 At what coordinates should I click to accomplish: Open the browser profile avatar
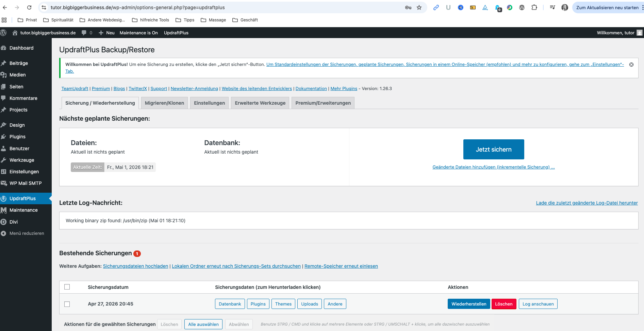tap(565, 7)
